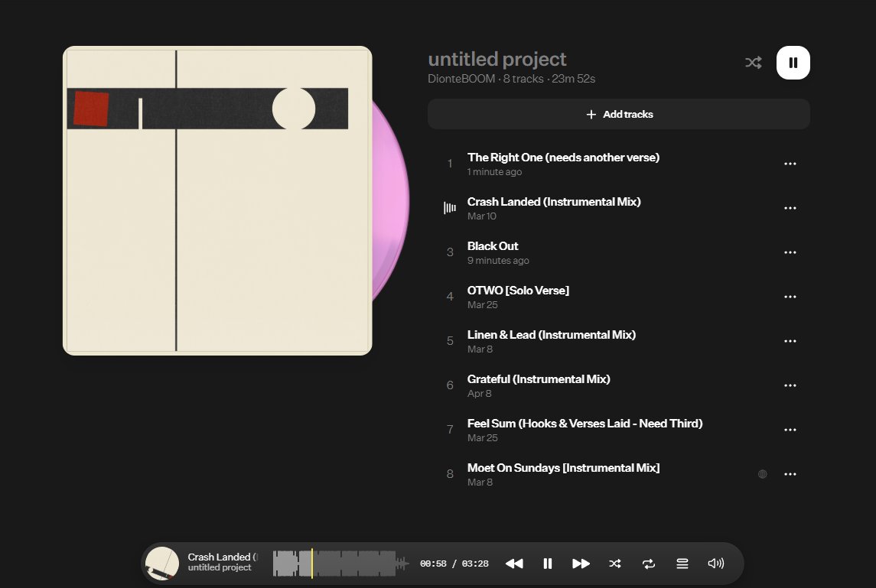Toggle shuffle beside the project title
The image size is (876, 588).
[x=753, y=63]
